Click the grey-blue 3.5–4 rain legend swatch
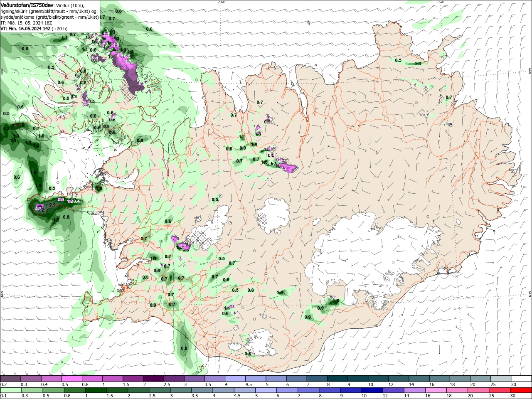Viewport: 532px width, 399px height. pyautogui.click(x=202, y=390)
